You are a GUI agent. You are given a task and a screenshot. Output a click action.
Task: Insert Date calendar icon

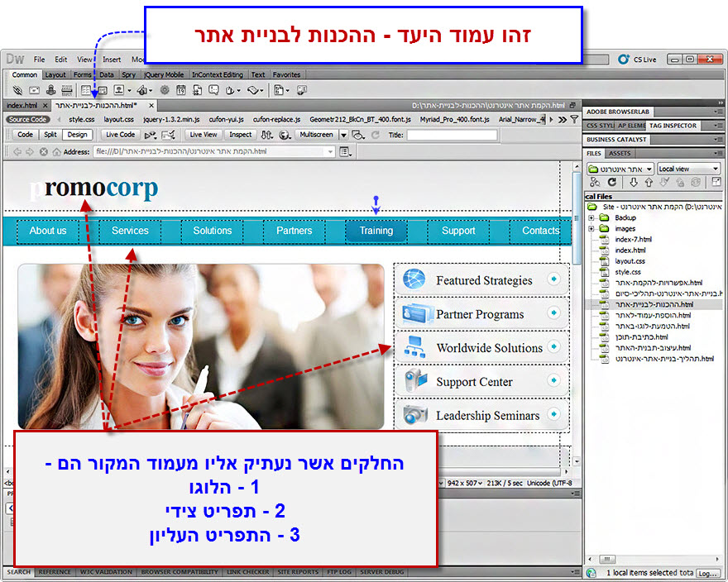pos(181,90)
